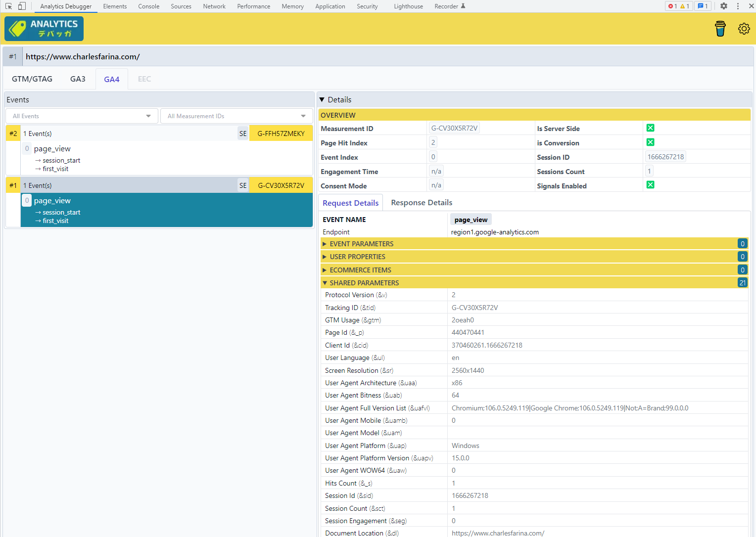The height and width of the screenshot is (537, 756).
Task: Open the All Events filter dropdown
Action: [x=82, y=116]
